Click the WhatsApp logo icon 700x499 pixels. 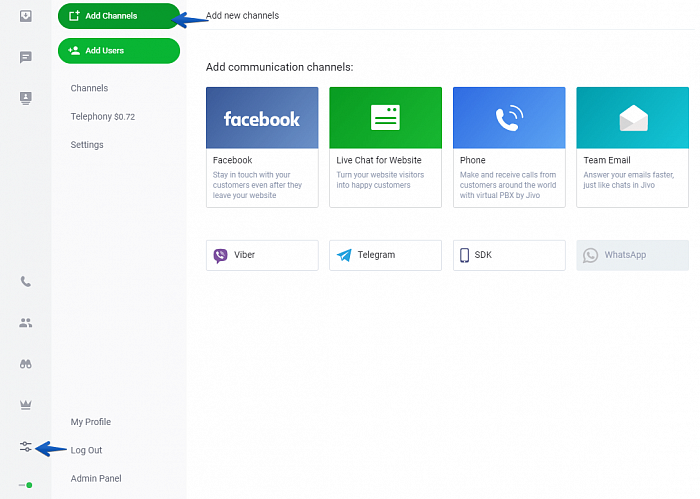(x=590, y=255)
